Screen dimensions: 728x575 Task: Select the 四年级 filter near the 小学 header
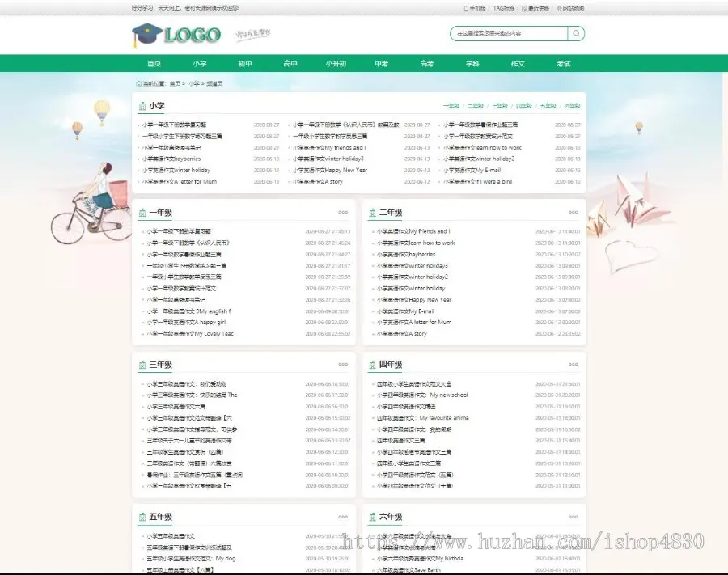coord(524,105)
